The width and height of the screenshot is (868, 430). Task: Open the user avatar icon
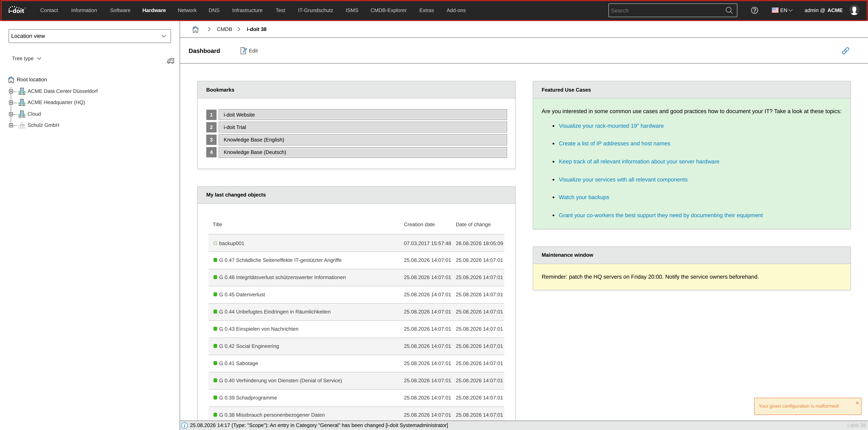(854, 11)
